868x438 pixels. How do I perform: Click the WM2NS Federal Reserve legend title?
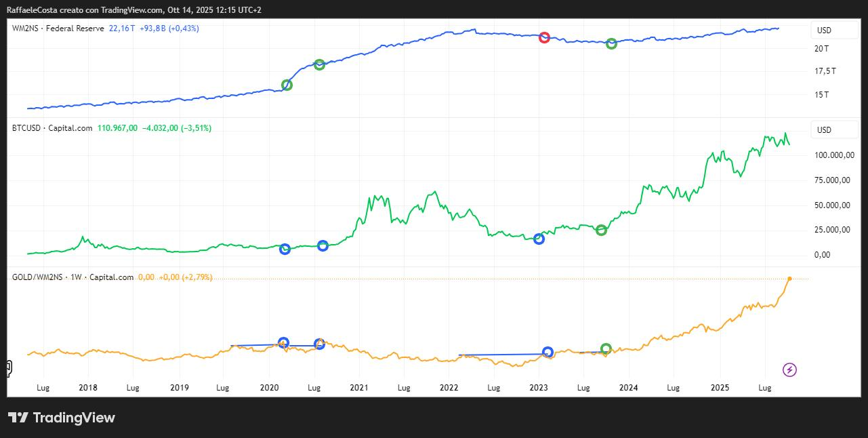[x=58, y=28]
